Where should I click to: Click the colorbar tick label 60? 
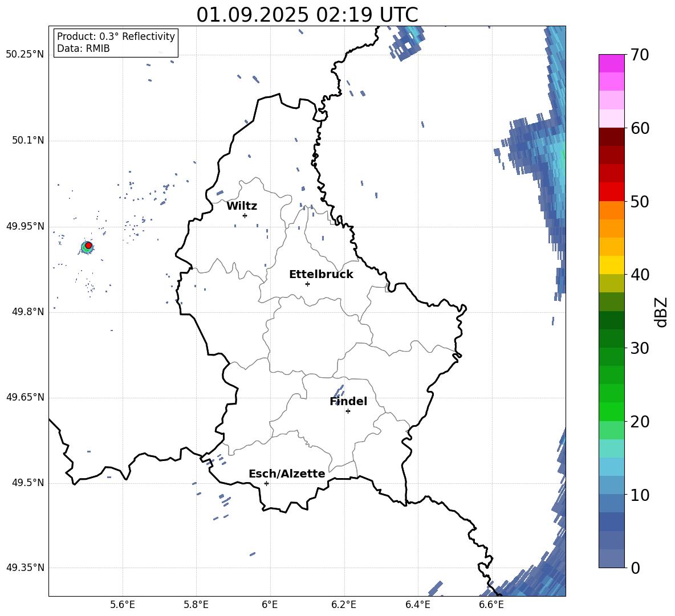pyautogui.click(x=640, y=128)
